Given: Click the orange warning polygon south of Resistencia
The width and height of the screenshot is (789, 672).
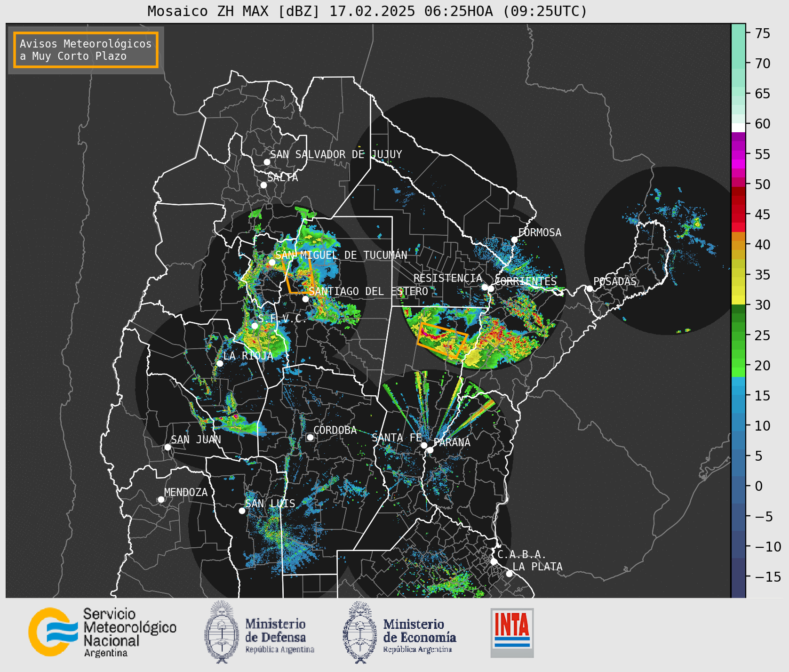Looking at the screenshot, I should pyautogui.click(x=442, y=340).
